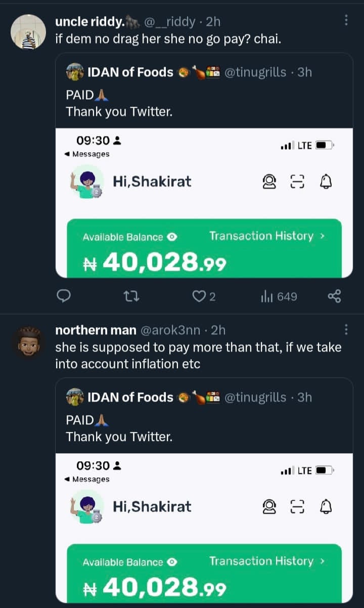This screenshot has height=608, width=364.
Task: Tap the share icon on uncle riddy's tweet
Action: (334, 296)
